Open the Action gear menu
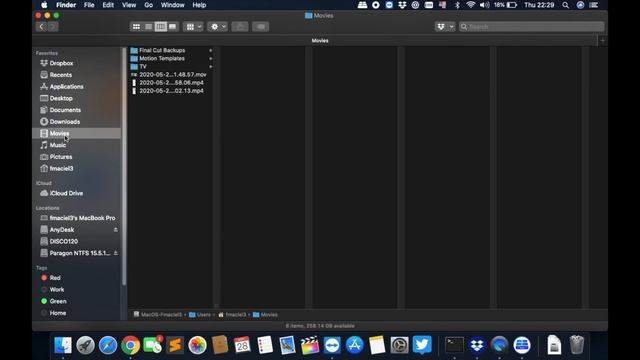The width and height of the screenshot is (640, 360). click(x=218, y=27)
